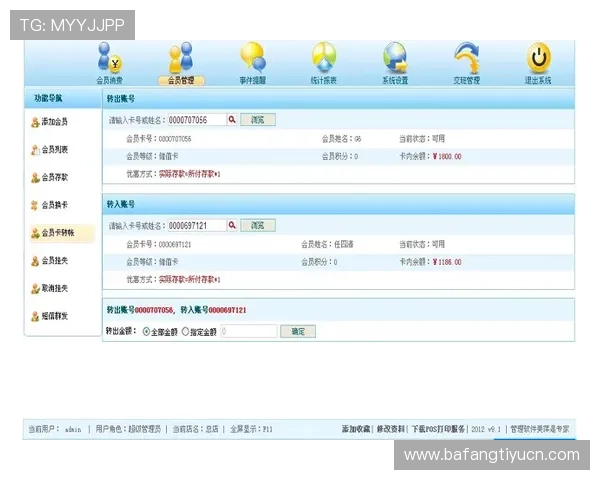Click 当前店名:总店 in status bar
Viewport: 600px width, 480px height.
195,429
